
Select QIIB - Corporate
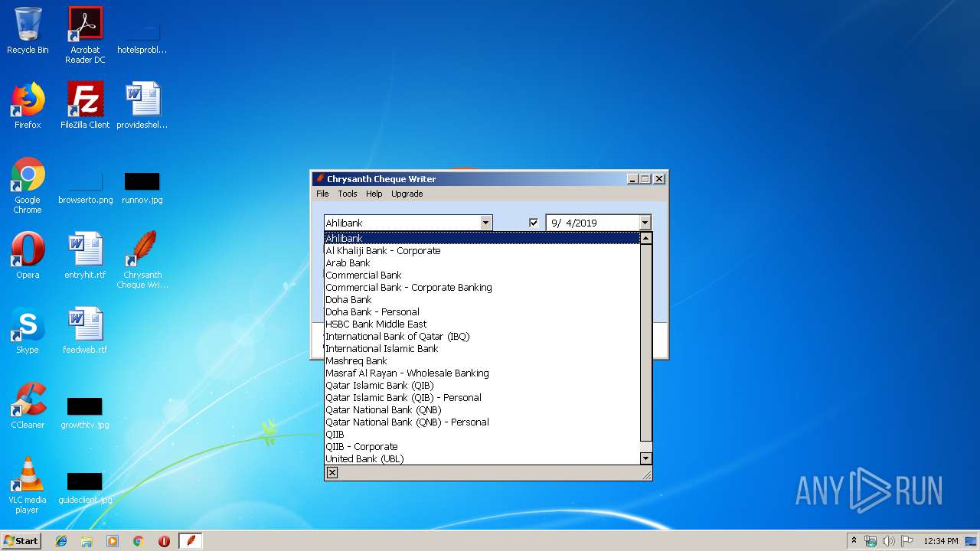pos(482,446)
